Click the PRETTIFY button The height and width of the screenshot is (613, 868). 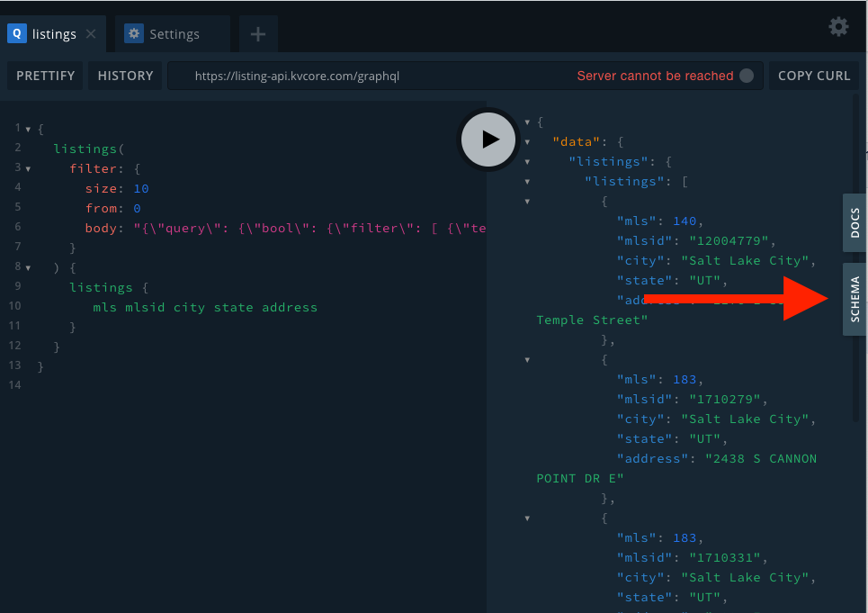tap(44, 76)
